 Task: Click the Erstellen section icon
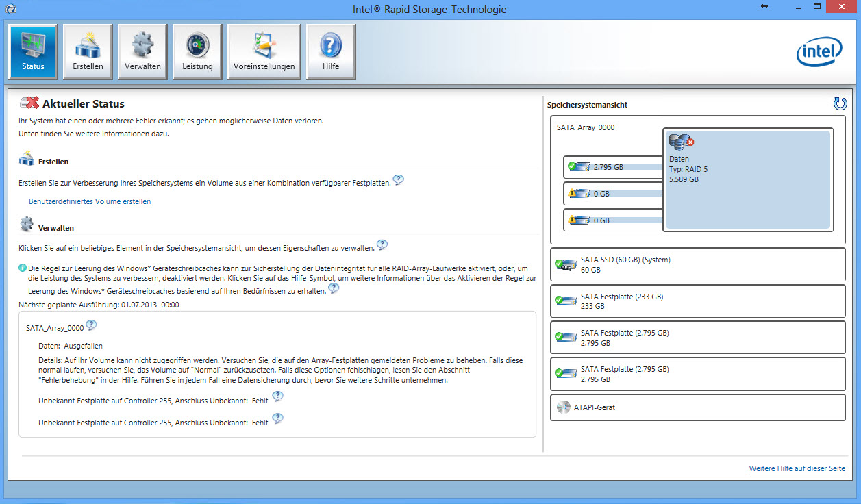(27, 159)
